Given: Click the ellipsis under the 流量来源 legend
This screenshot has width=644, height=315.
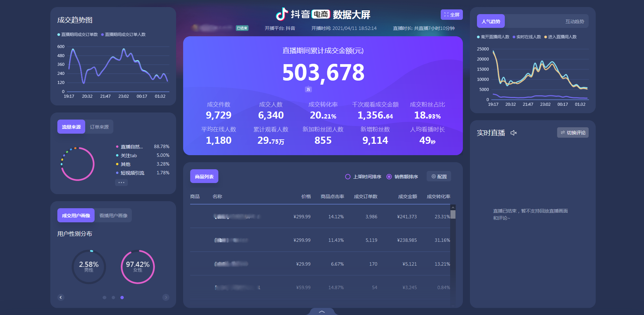Looking at the screenshot, I should pos(121,182).
